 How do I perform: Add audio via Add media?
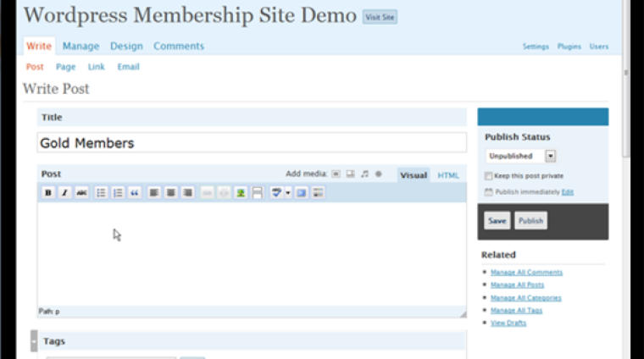[x=364, y=174]
